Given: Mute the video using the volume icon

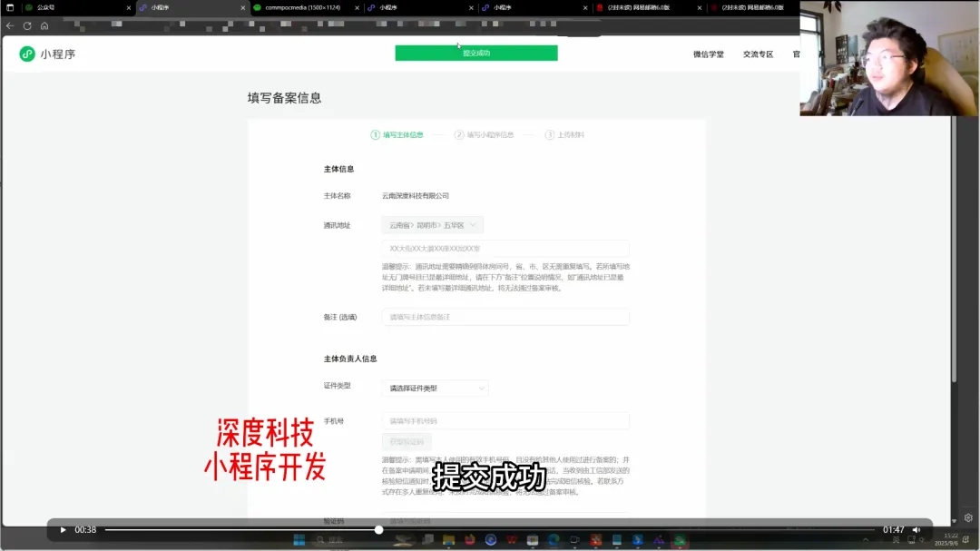Looking at the screenshot, I should coord(916,529).
